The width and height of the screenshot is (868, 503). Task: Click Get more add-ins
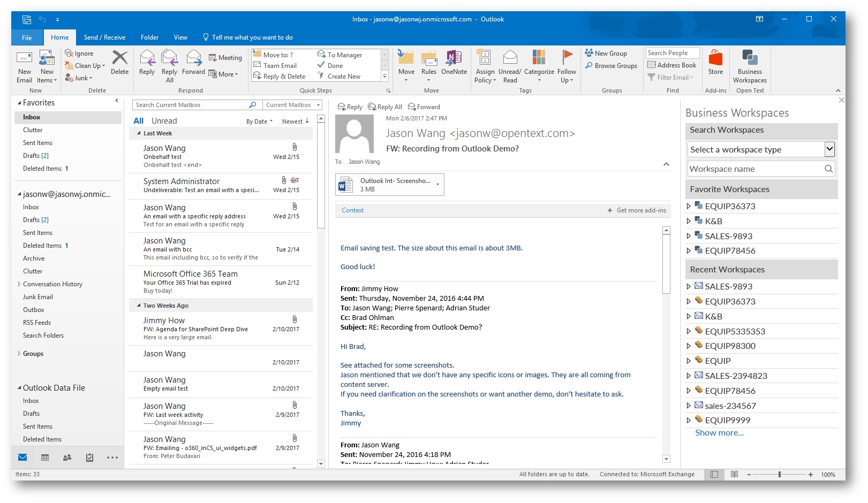click(637, 210)
